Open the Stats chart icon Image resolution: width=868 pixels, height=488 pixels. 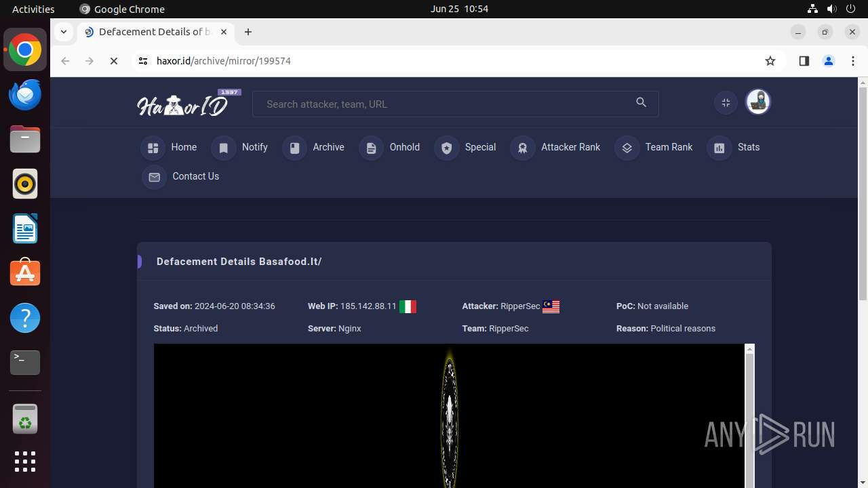[x=719, y=148]
